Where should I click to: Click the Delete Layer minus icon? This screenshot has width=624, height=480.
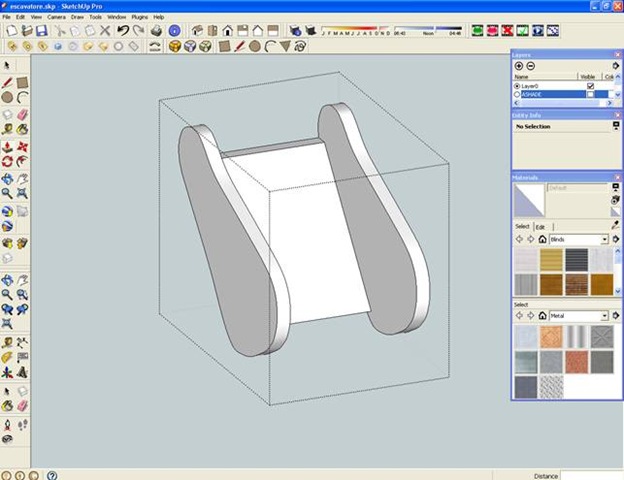coord(530,65)
